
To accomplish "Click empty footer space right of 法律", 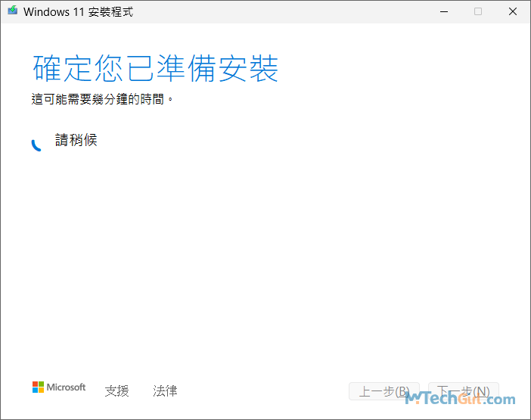I will 257,391.
